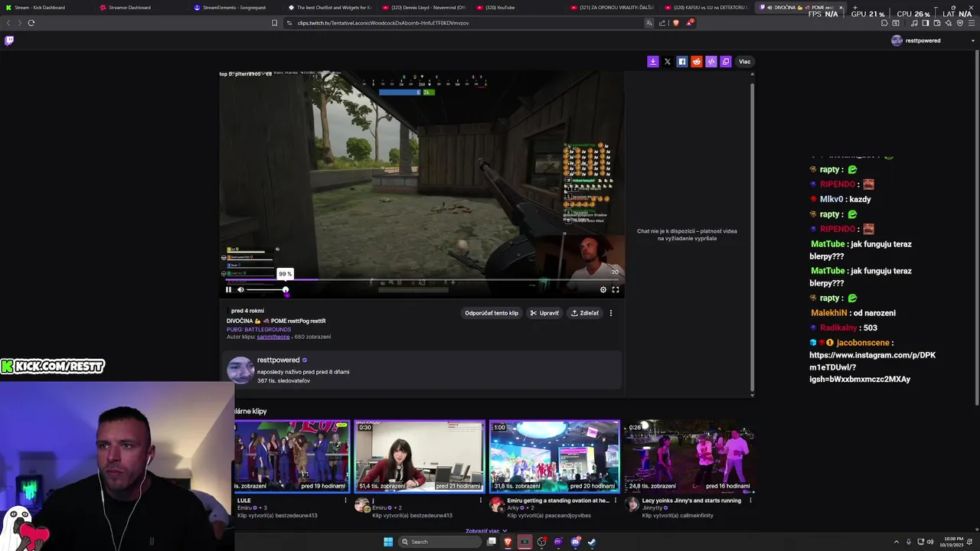Click Odporúčať tento klip button

click(492, 313)
